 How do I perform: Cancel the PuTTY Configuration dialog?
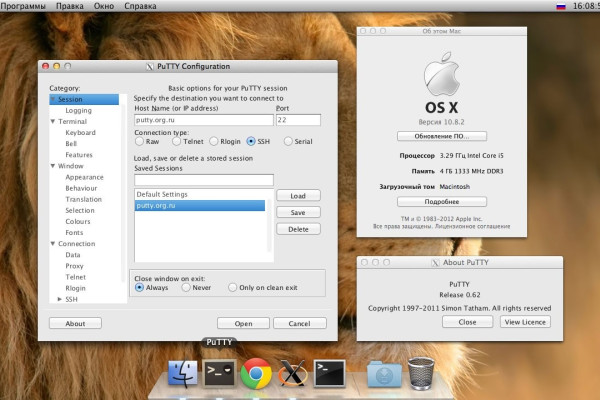300,323
